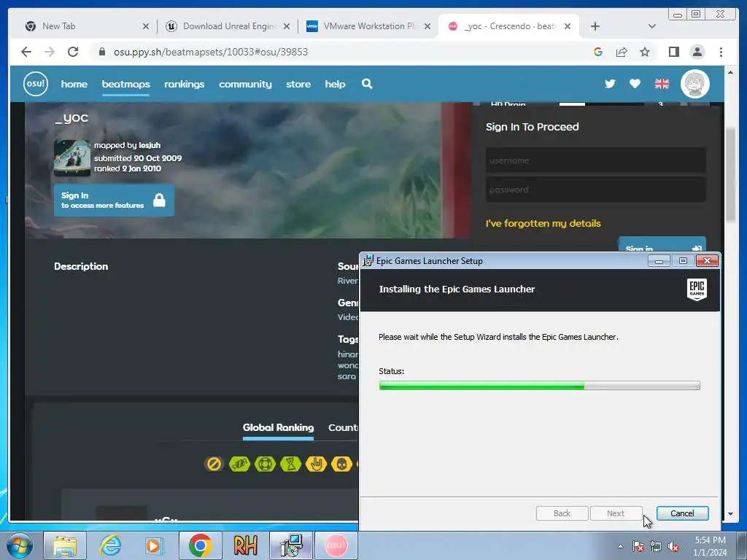Click Cancel in Epic Games Launcher Setup

[x=682, y=513]
